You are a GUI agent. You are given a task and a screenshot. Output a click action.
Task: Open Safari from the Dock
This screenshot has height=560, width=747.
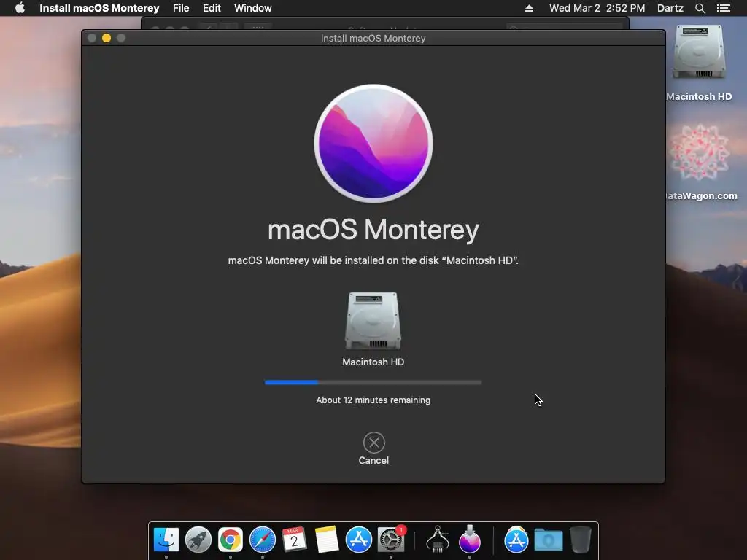click(263, 540)
